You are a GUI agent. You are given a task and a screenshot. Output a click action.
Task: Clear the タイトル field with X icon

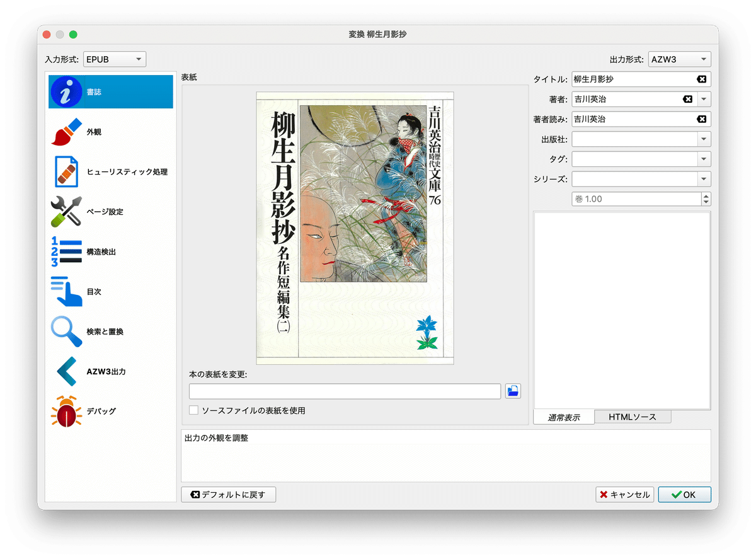pyautogui.click(x=701, y=79)
